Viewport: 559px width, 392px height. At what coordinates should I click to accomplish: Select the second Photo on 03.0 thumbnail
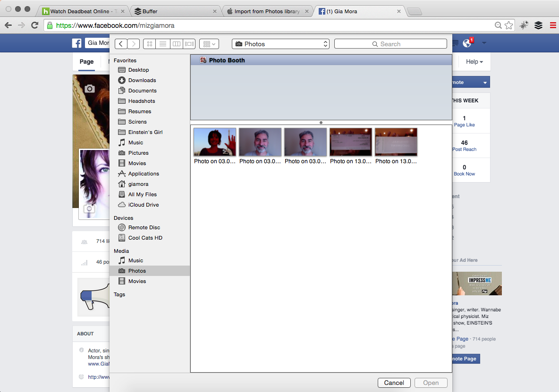(x=260, y=142)
